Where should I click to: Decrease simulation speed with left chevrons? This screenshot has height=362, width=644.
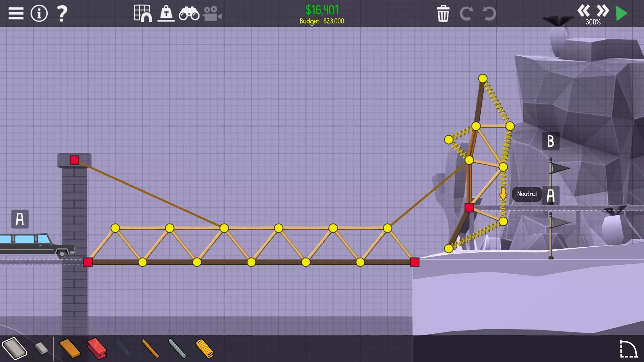coord(584,11)
